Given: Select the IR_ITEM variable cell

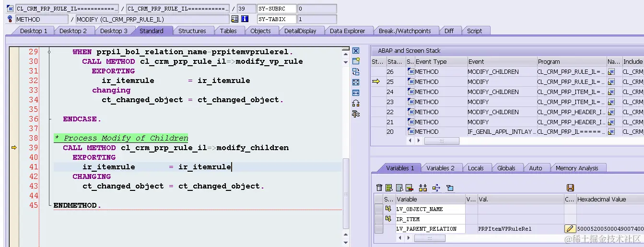Looking at the screenshot, I should pos(430,219).
